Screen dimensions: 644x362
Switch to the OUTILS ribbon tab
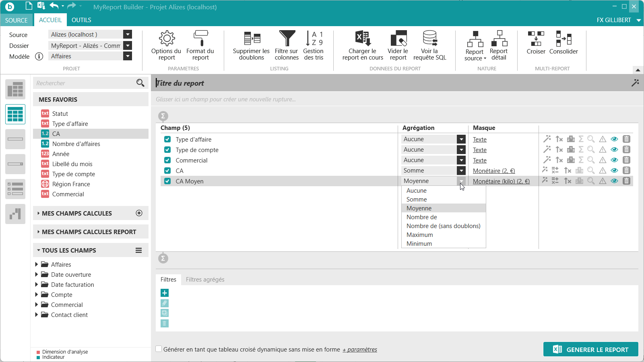[x=81, y=20]
